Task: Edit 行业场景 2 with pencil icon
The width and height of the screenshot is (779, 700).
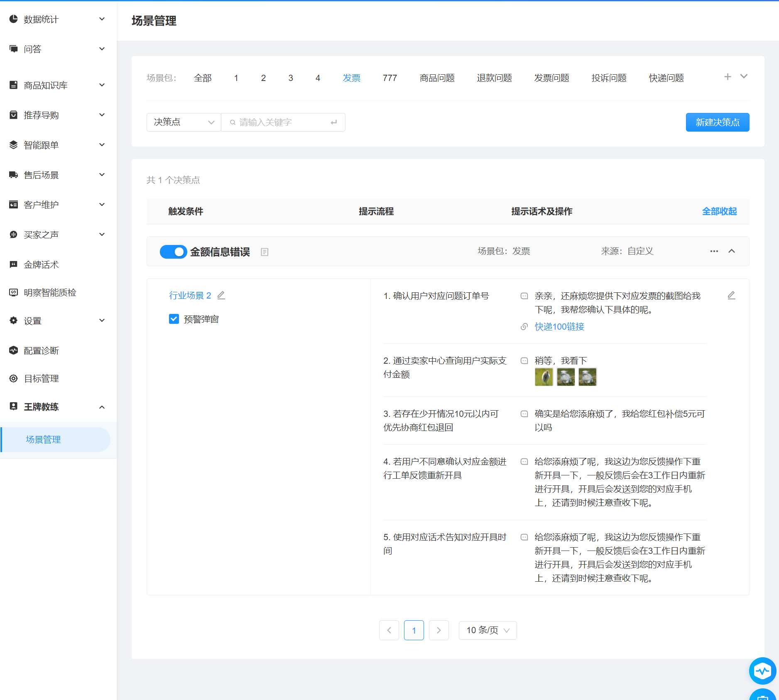Action: 221,295
